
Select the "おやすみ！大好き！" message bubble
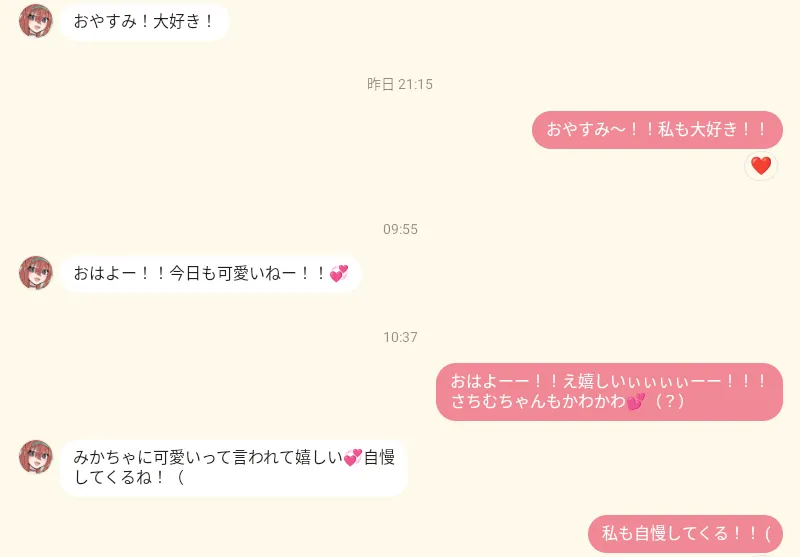click(144, 21)
